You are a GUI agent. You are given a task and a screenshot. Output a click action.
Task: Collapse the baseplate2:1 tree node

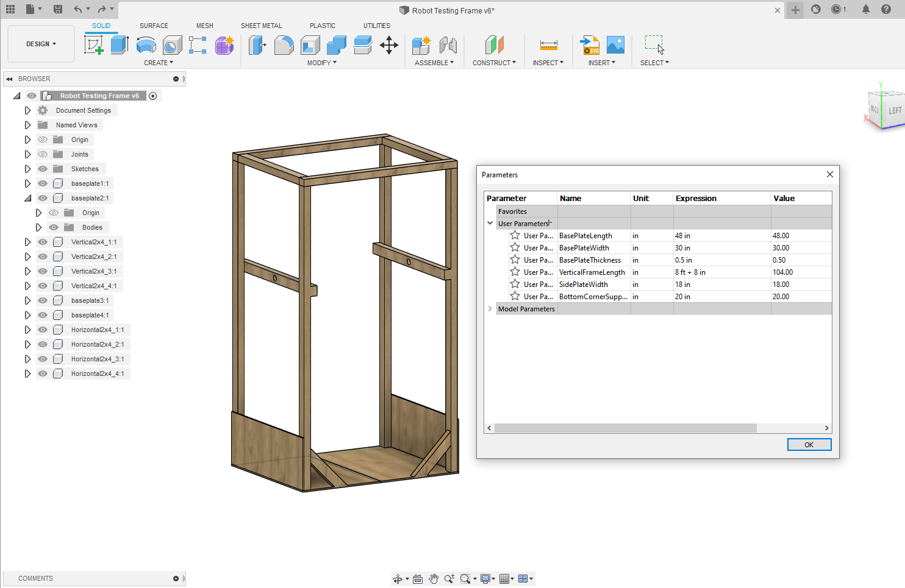click(27, 198)
